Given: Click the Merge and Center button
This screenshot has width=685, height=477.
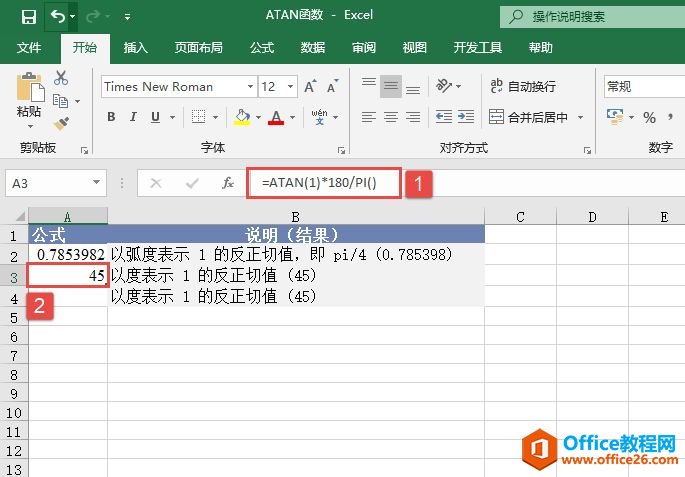Looking at the screenshot, I should [x=528, y=117].
